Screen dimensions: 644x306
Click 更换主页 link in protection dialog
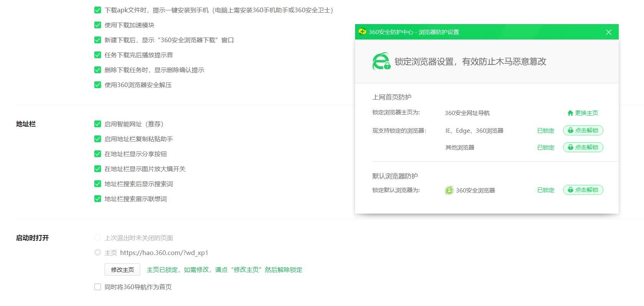tap(586, 113)
